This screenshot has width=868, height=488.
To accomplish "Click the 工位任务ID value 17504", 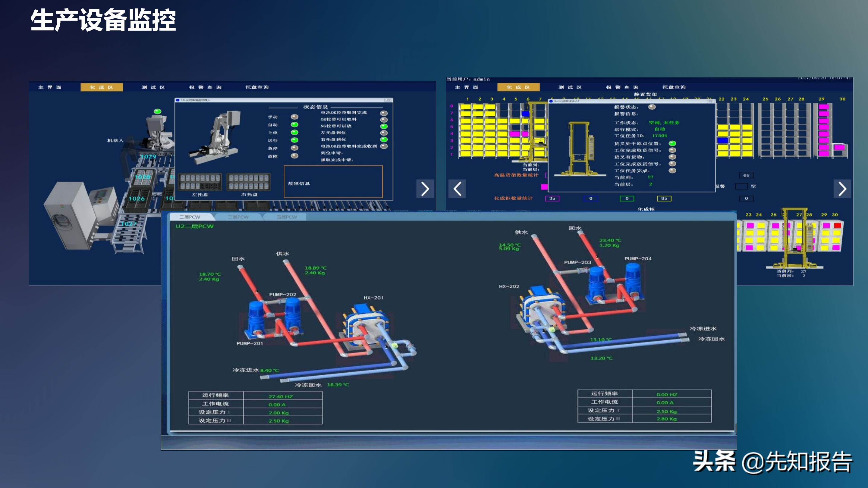I will (x=659, y=136).
